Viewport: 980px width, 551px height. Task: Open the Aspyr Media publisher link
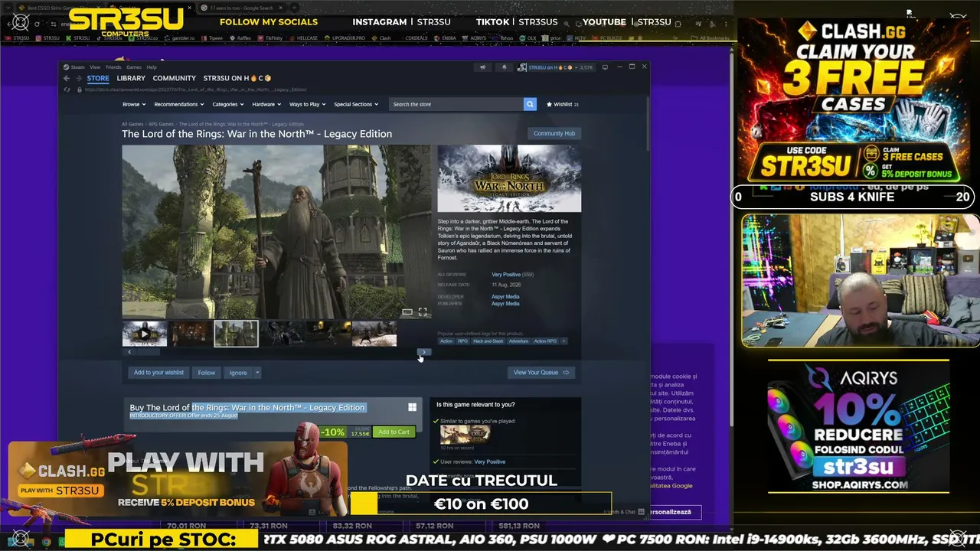click(505, 304)
